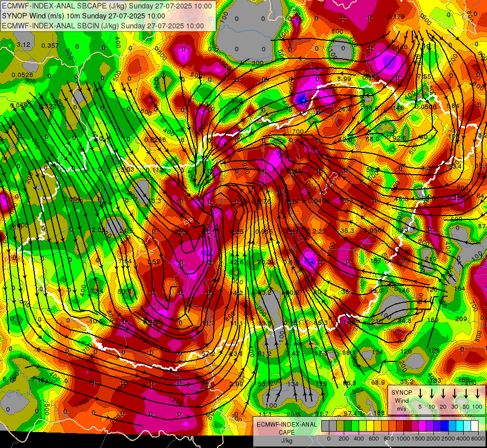Click the legend tick label 6000
Viewport: 487px width, 448px height.
point(478,439)
